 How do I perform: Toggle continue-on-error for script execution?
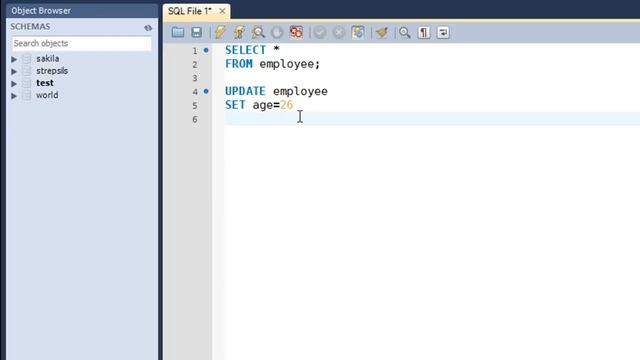(296, 32)
